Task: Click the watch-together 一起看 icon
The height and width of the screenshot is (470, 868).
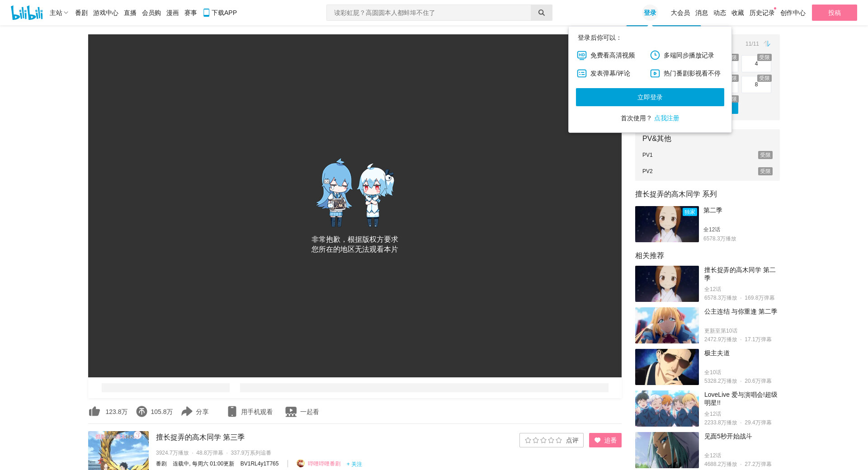Action: [x=291, y=412]
